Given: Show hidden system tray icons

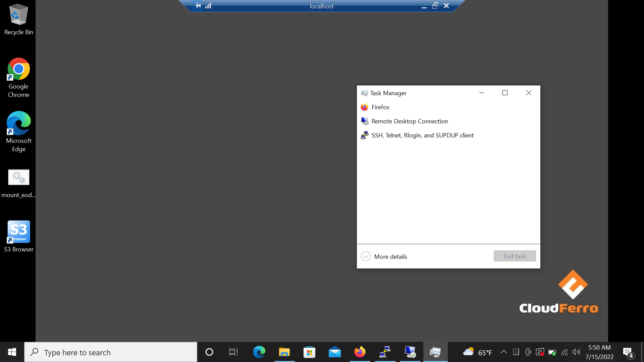Looking at the screenshot, I should point(503,352).
